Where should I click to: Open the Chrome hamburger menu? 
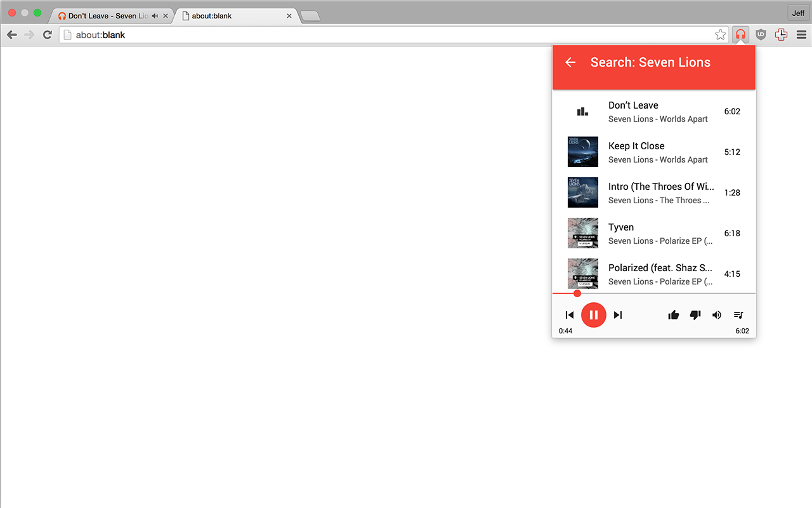(801, 35)
